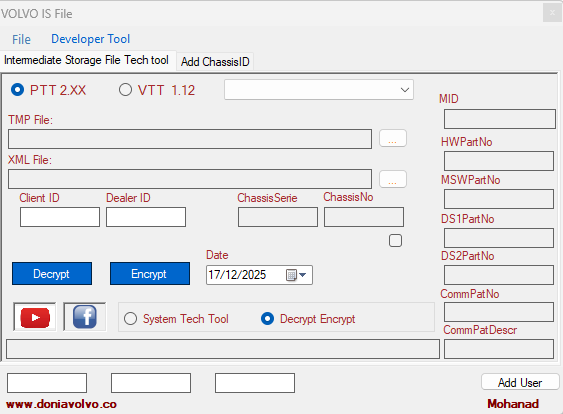This screenshot has width=563, height=414.
Task: Switch to Intermediate Storage File Tech tool tab
Action: 86,60
